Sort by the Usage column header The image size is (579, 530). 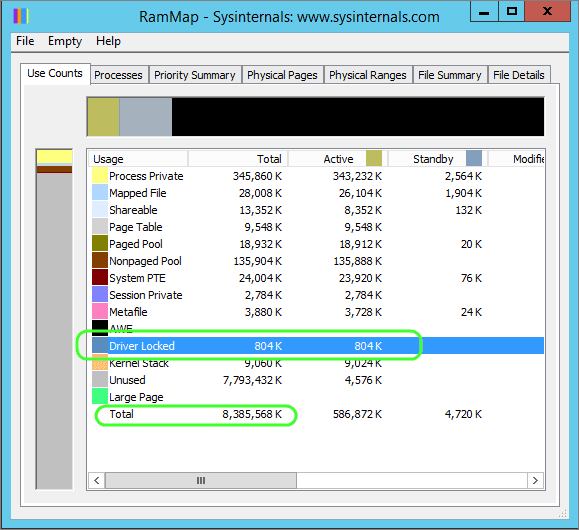(138, 159)
